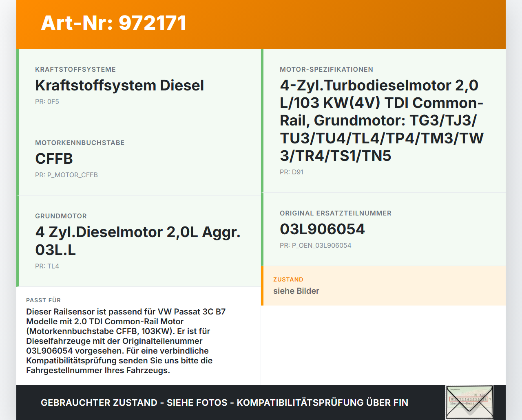Select the Kraftstoffsystem Diesel heading
Image resolution: width=522 pixels, height=420 pixels.
pyautogui.click(x=119, y=86)
